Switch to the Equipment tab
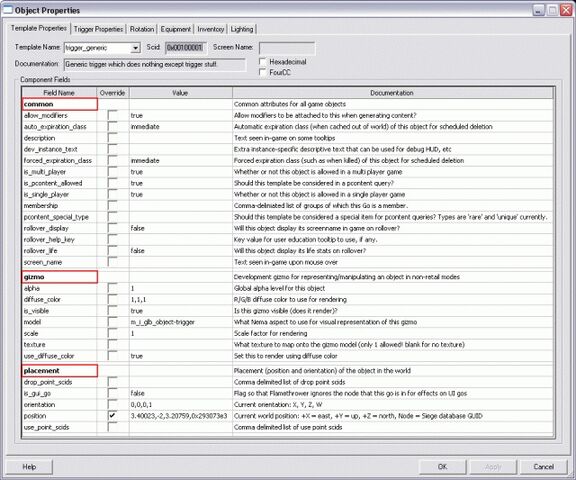The height and width of the screenshot is (480, 576). pos(176,29)
